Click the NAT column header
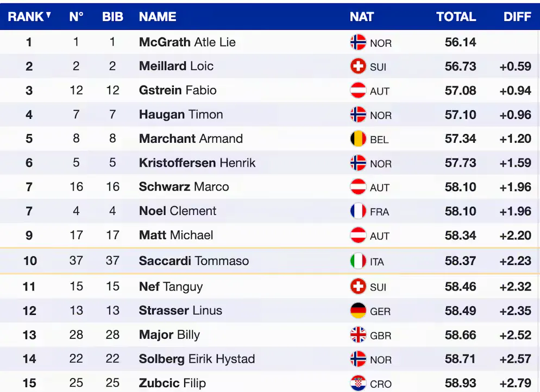The width and height of the screenshot is (540, 392). (x=361, y=17)
